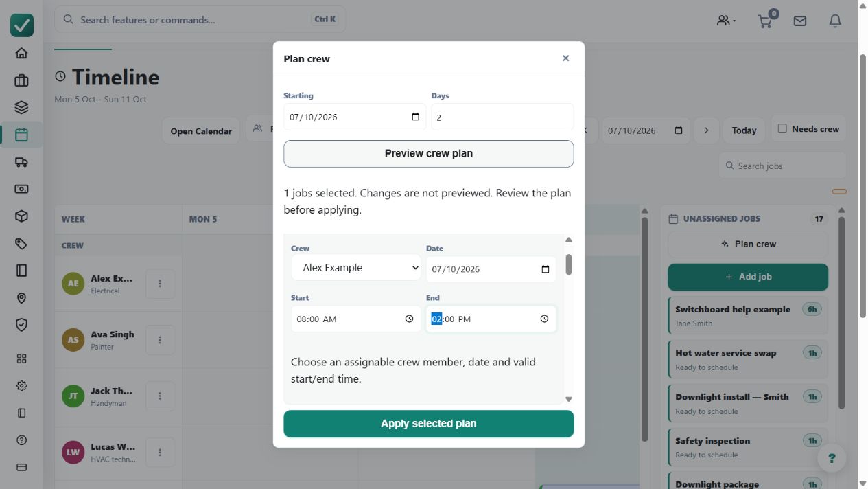Click the Today button

744,130
